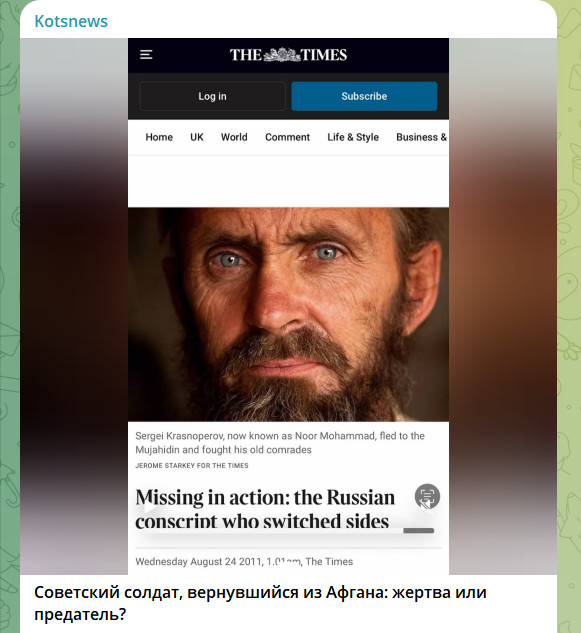Select the UK navigation tab
The width and height of the screenshot is (581, 633).
(197, 137)
